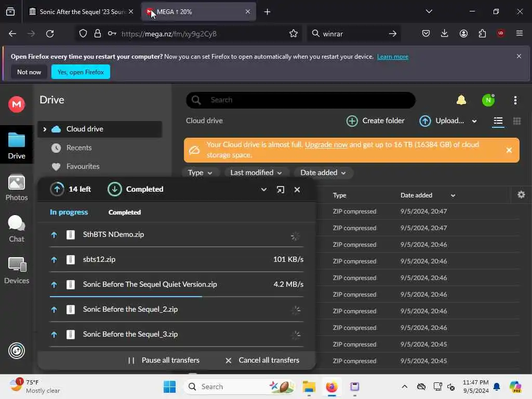Open Firefox application menu
This screenshot has width=532, height=399.
tap(519, 33)
